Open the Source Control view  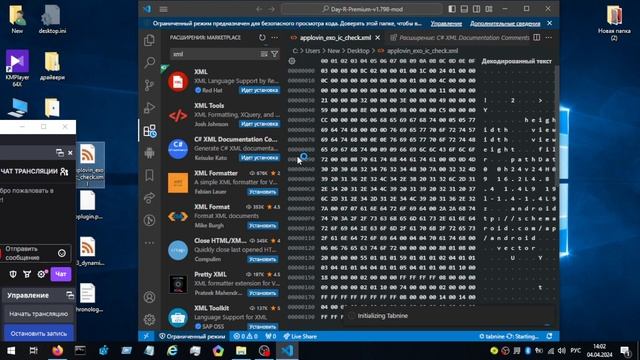tap(149, 85)
